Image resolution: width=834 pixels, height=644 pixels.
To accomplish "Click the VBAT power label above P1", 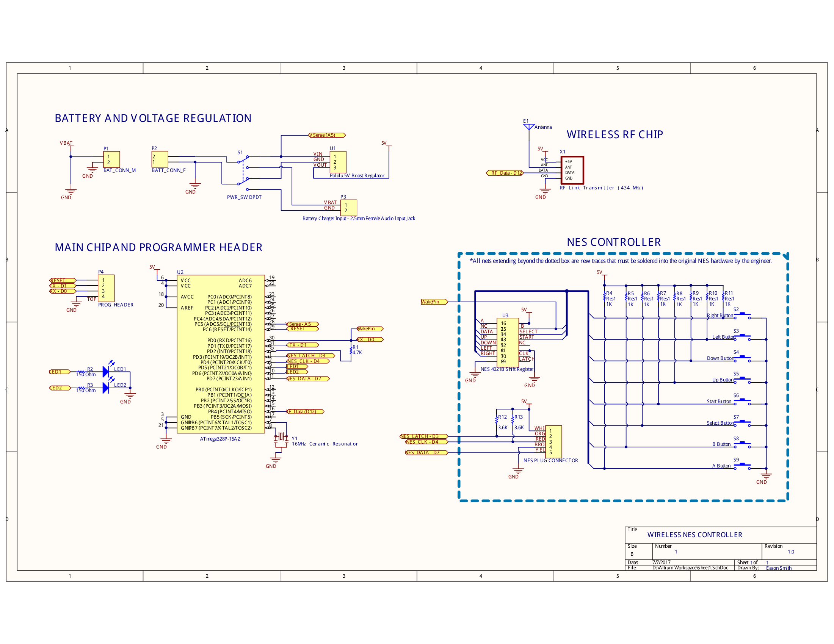I will click(66, 143).
